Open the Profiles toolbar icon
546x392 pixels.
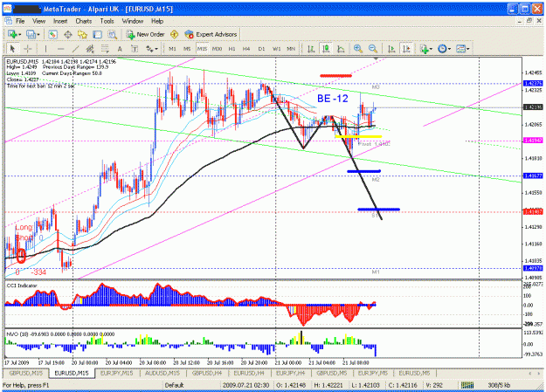click(31, 34)
